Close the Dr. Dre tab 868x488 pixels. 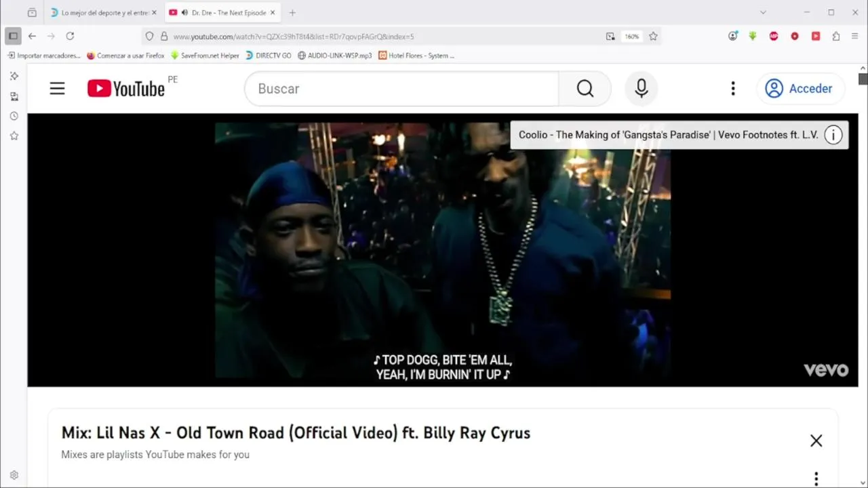pyautogui.click(x=273, y=12)
